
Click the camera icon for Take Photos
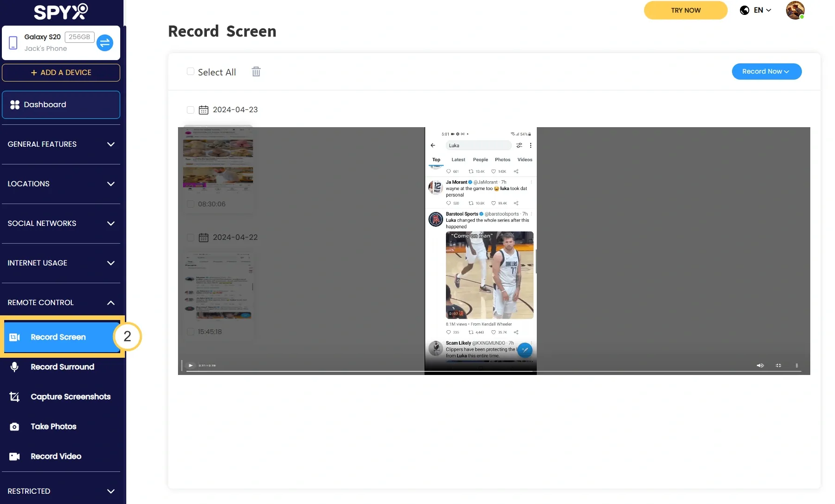pos(14,427)
